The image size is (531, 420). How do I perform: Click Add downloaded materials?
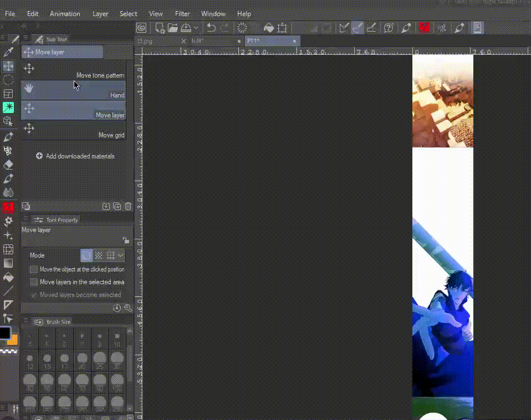click(75, 156)
